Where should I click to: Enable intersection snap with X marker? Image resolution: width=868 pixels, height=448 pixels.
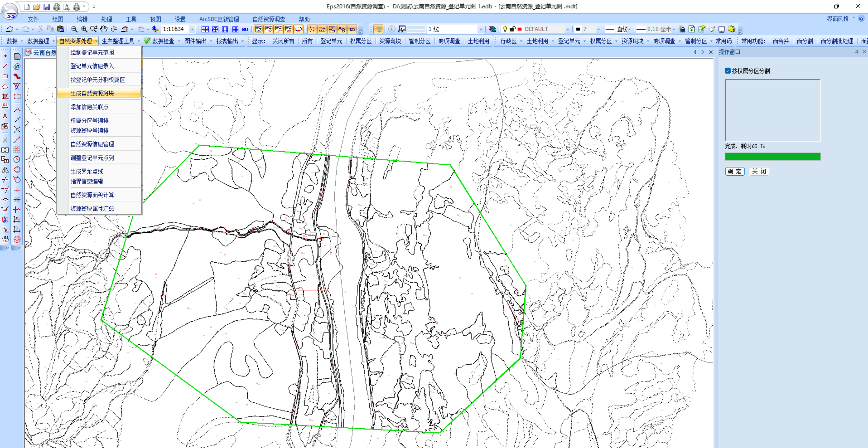point(17,130)
